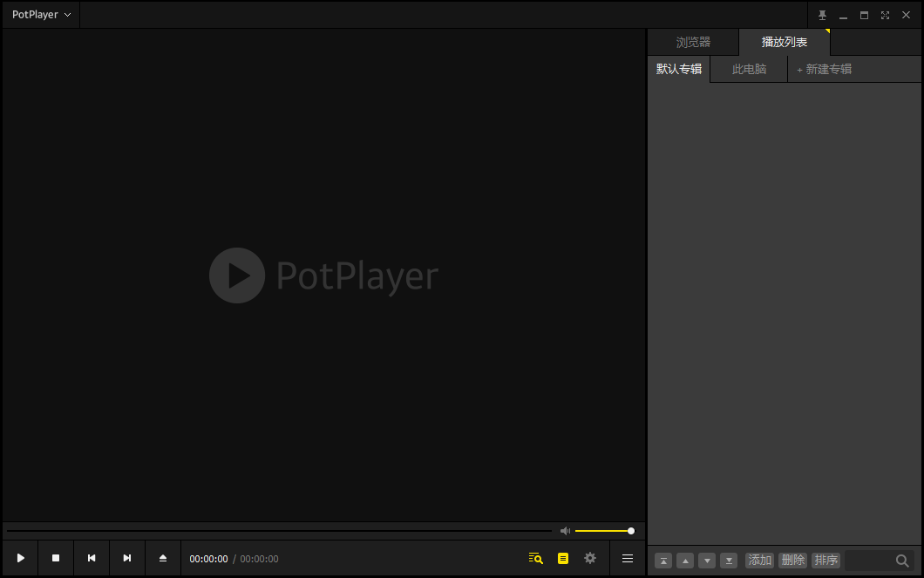Skip to the next media file
924x578 pixels.
tap(126, 558)
